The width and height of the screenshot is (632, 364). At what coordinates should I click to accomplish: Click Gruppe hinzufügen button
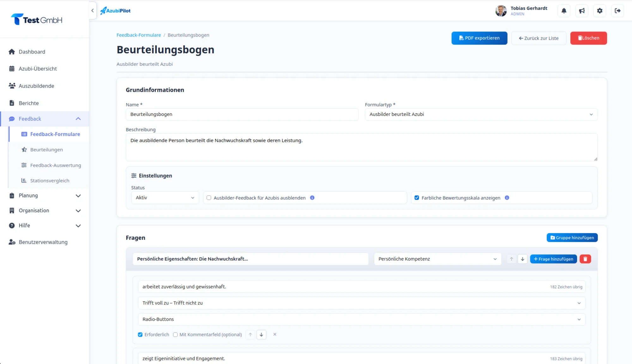[x=572, y=238]
